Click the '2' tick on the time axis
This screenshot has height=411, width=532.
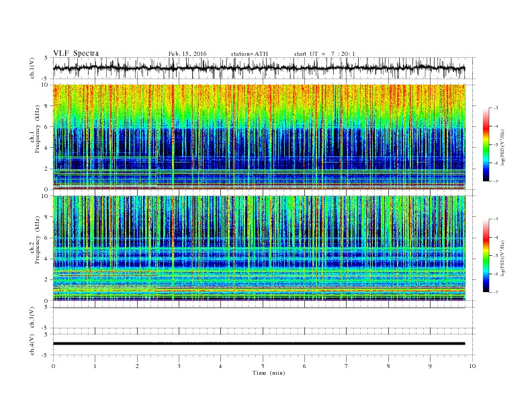click(137, 366)
